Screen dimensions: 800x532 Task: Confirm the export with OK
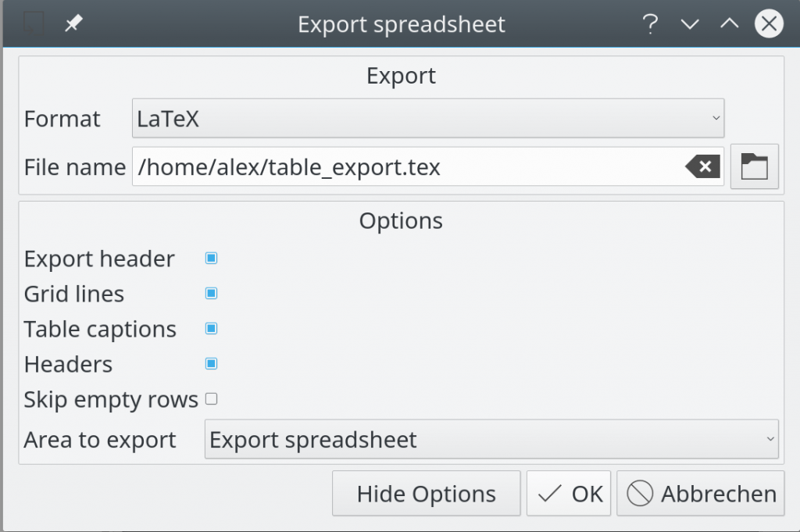[569, 493]
